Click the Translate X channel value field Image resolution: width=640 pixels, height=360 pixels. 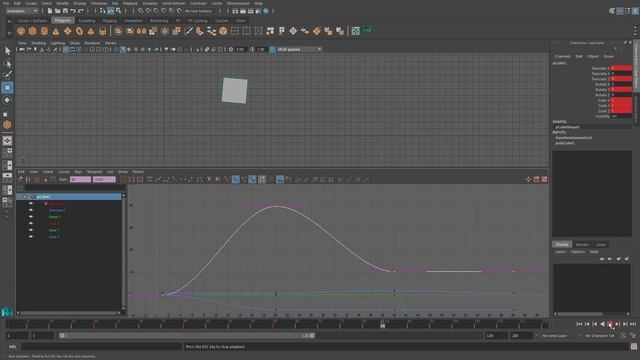[621, 68]
